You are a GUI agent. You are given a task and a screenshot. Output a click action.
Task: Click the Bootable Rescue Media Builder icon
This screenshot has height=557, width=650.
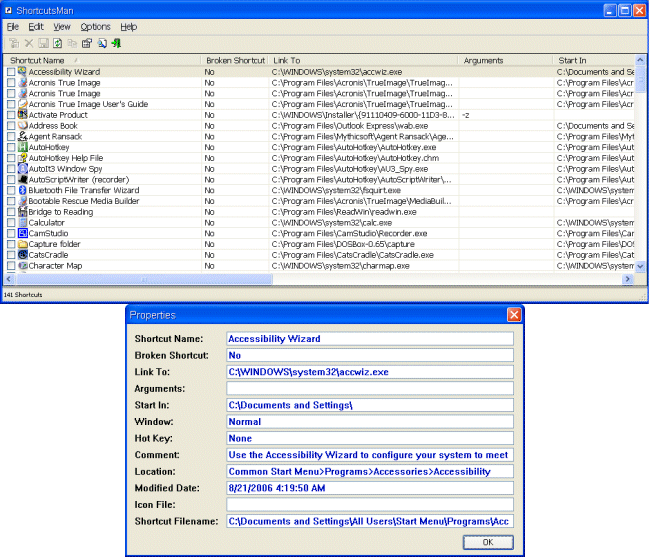(x=22, y=201)
